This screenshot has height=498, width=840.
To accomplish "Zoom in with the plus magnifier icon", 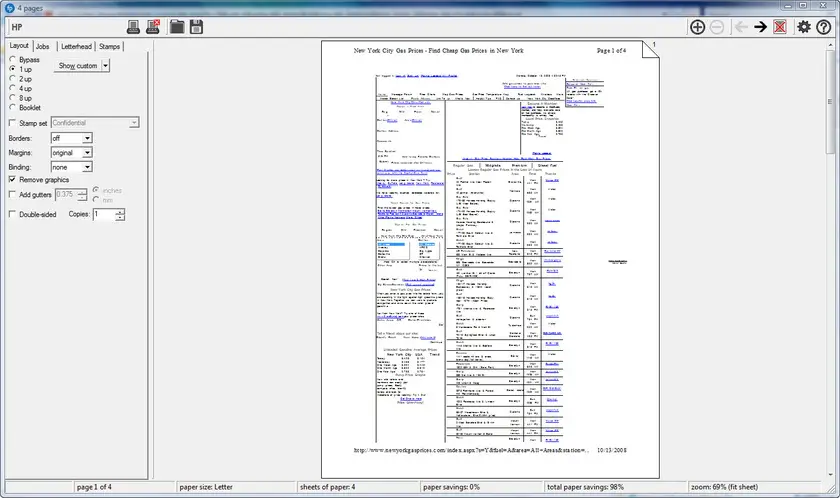I will [698, 27].
